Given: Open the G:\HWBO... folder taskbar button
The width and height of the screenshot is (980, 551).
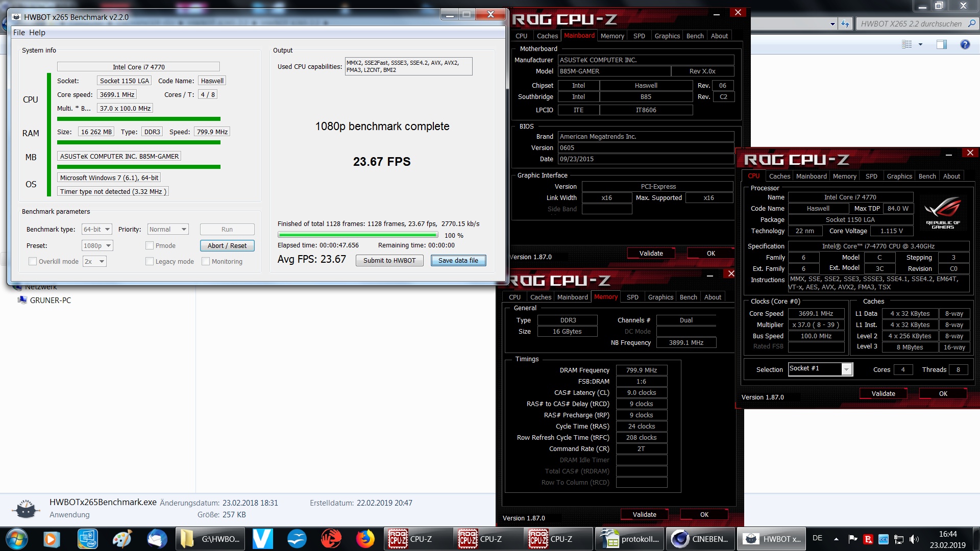Looking at the screenshot, I should (x=210, y=539).
